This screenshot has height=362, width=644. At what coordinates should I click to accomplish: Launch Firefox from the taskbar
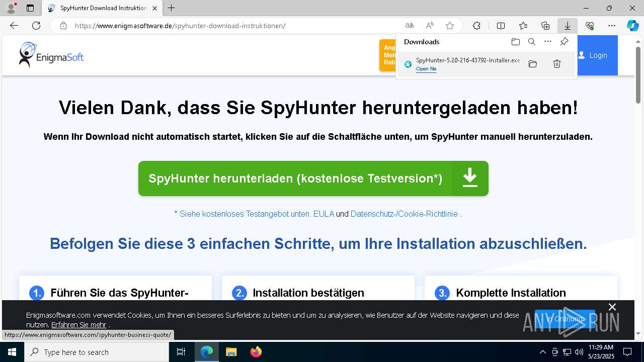pos(256,352)
